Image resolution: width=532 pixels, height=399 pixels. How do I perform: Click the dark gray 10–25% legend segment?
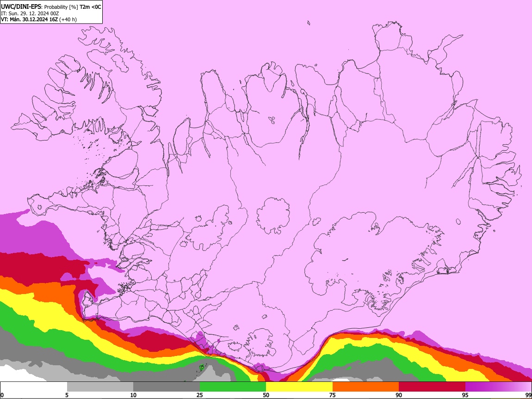click(167, 387)
